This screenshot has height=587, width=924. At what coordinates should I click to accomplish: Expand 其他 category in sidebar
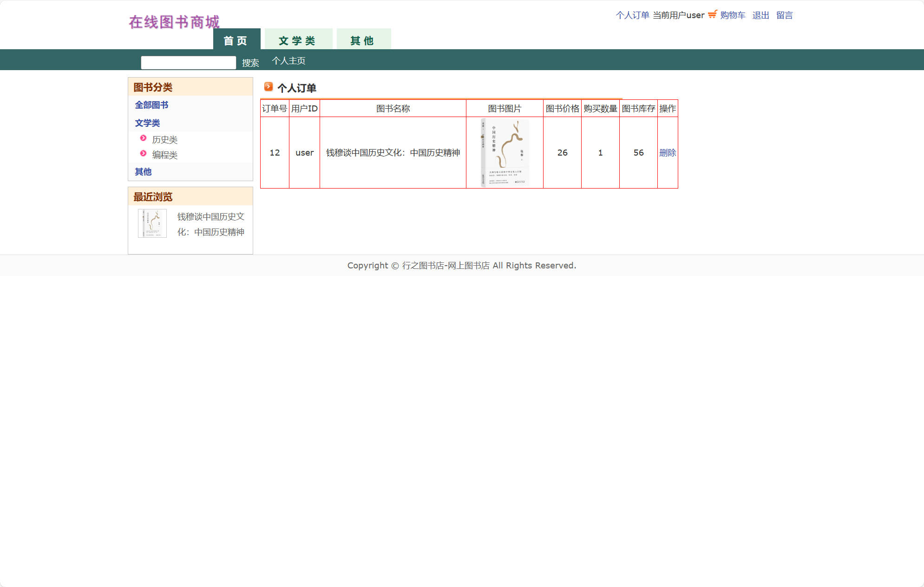(143, 171)
